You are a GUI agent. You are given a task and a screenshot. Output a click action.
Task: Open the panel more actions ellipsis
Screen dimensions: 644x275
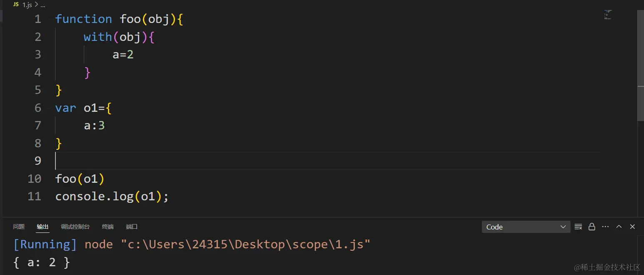click(x=605, y=227)
